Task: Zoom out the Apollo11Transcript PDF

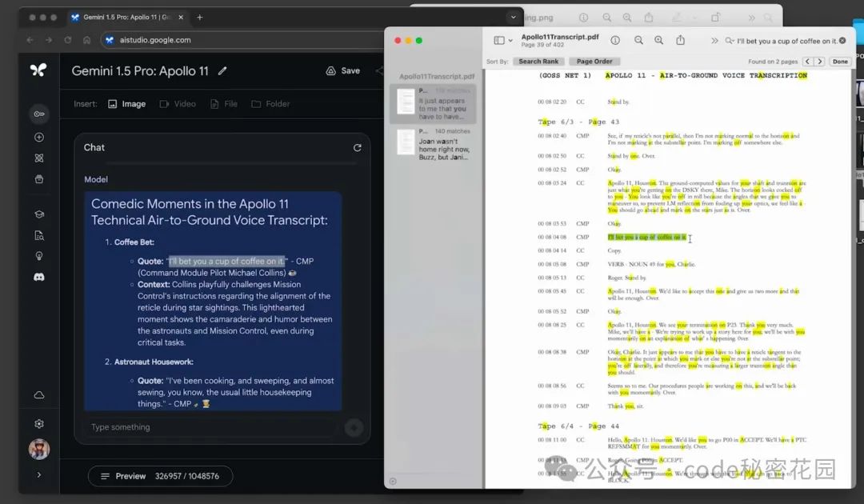Action: point(638,40)
